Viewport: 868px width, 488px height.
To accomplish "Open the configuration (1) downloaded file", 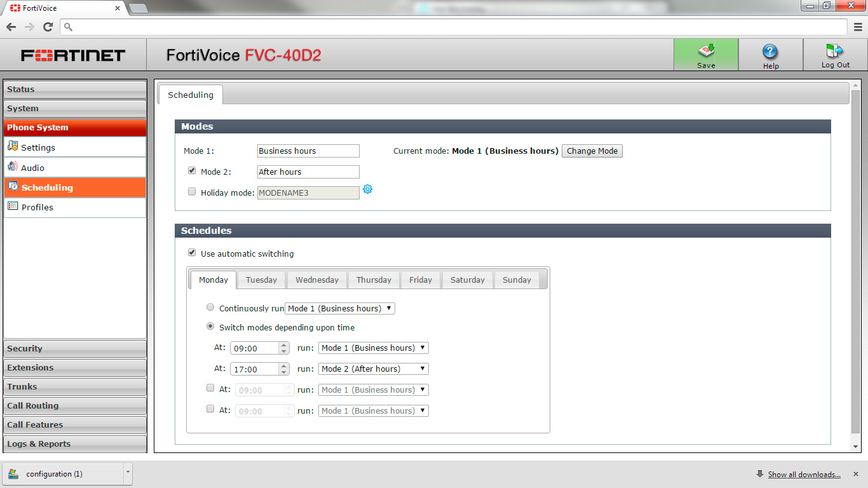I will 63,474.
